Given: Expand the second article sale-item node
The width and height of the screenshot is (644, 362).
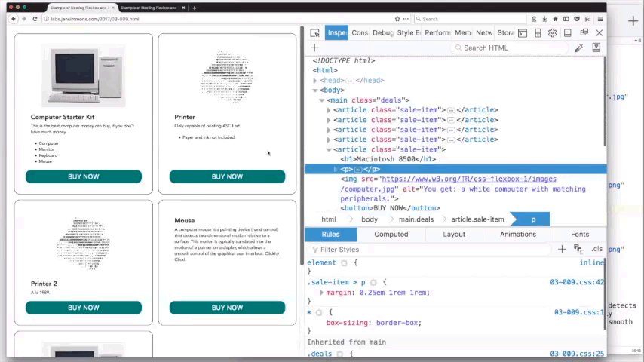Looking at the screenshot, I should coord(329,120).
